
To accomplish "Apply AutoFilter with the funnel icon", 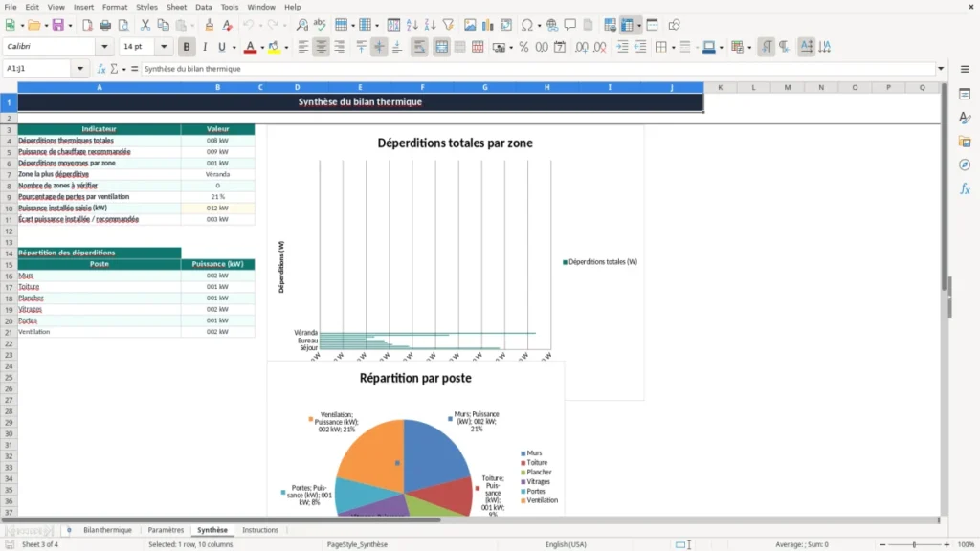I will click(x=448, y=25).
